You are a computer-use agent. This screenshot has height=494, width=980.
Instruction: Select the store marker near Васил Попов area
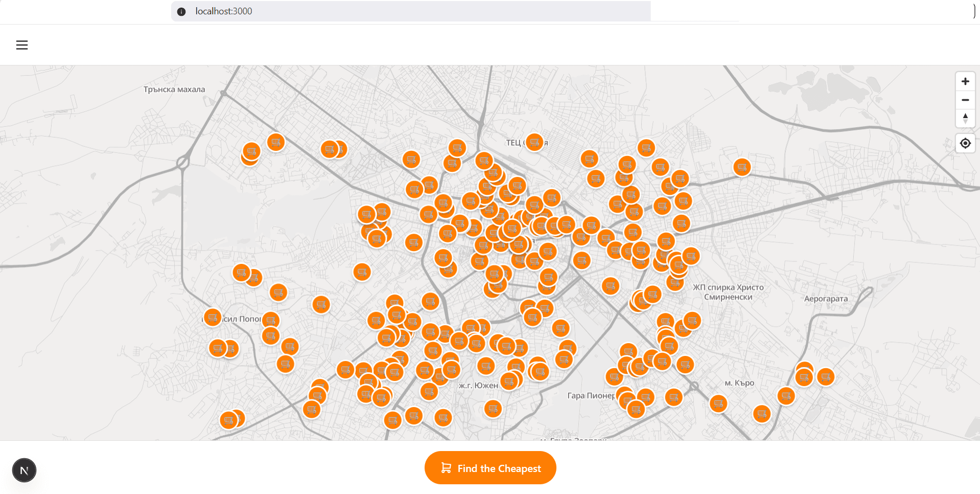213,318
